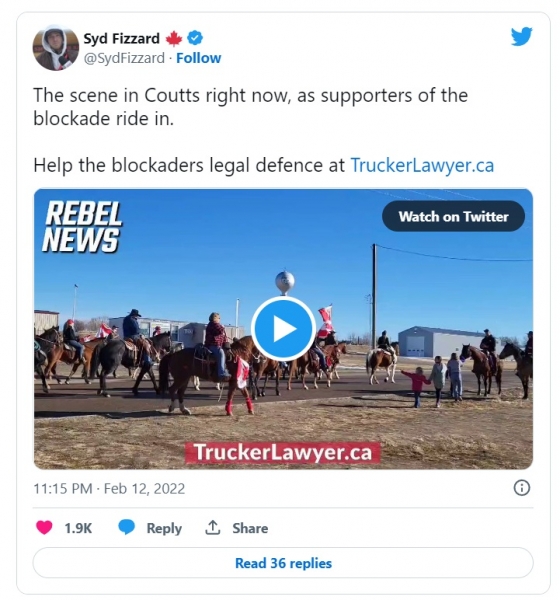Like the tweet with the heart icon

(44, 528)
